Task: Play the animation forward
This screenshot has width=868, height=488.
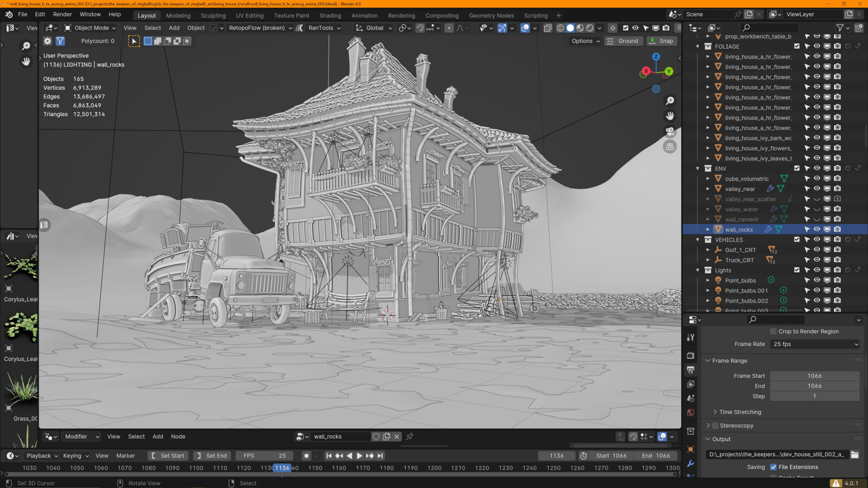Action: click(360, 456)
